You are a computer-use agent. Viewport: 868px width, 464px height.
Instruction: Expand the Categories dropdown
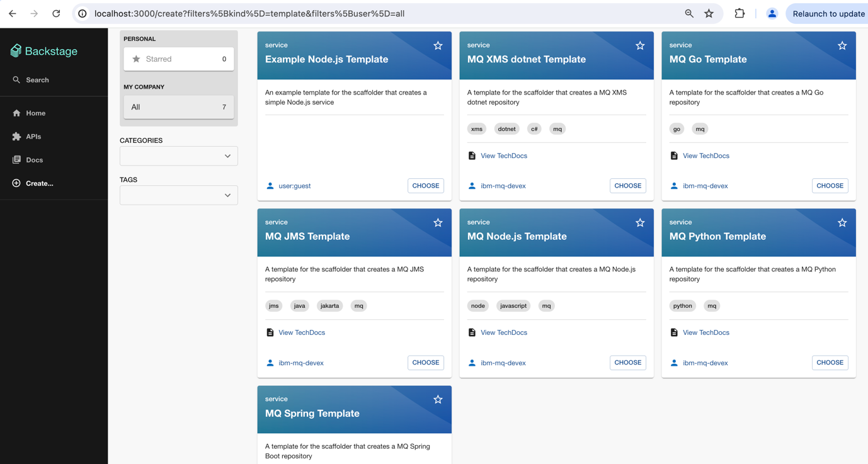(x=179, y=156)
